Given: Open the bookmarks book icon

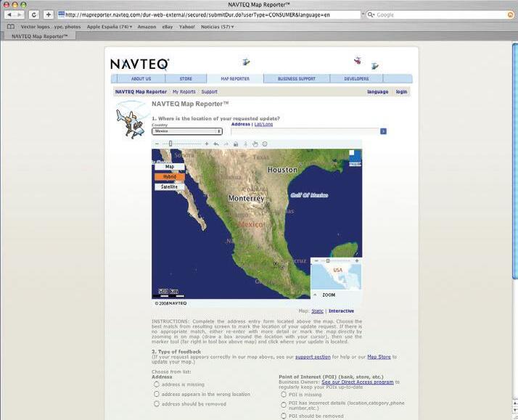Looking at the screenshot, I should pos(11,27).
